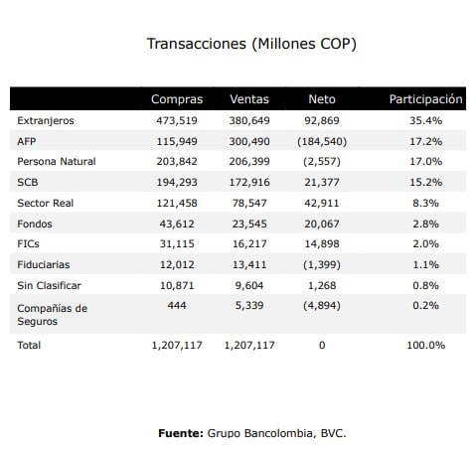Click the Transacciones (Millones COP) title
This screenshot has height=452, width=476.
251,44
